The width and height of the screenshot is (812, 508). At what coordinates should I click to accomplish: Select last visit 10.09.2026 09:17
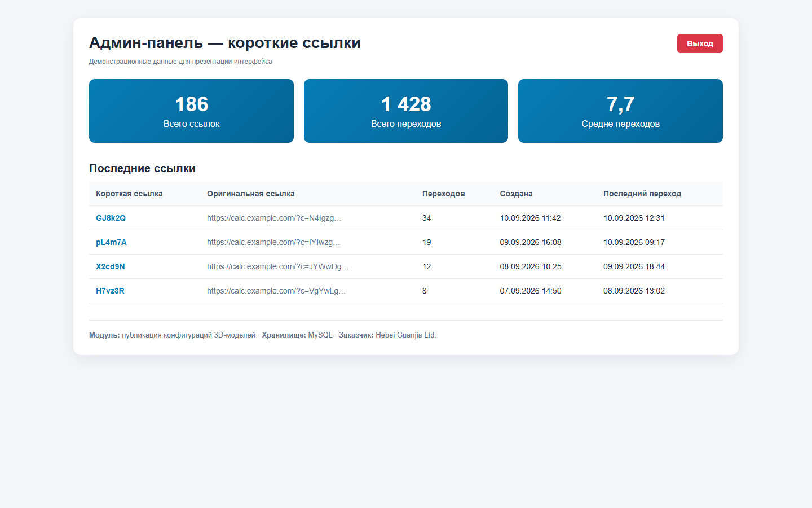pos(634,242)
